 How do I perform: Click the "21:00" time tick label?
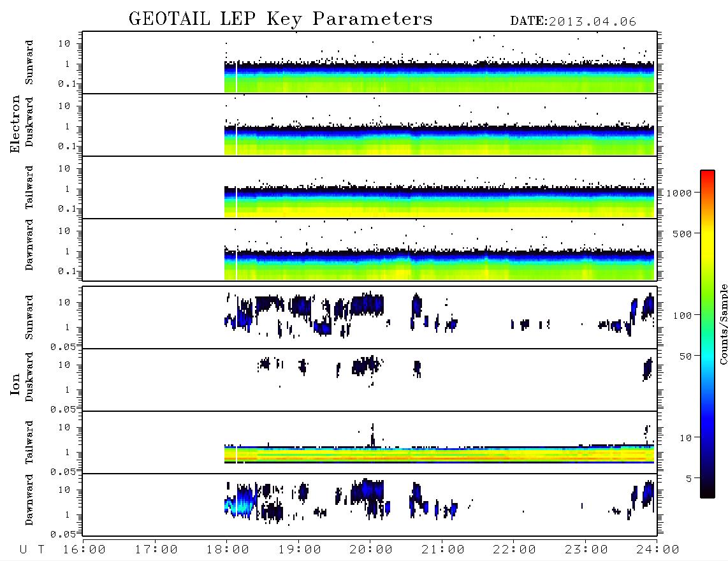point(443,550)
